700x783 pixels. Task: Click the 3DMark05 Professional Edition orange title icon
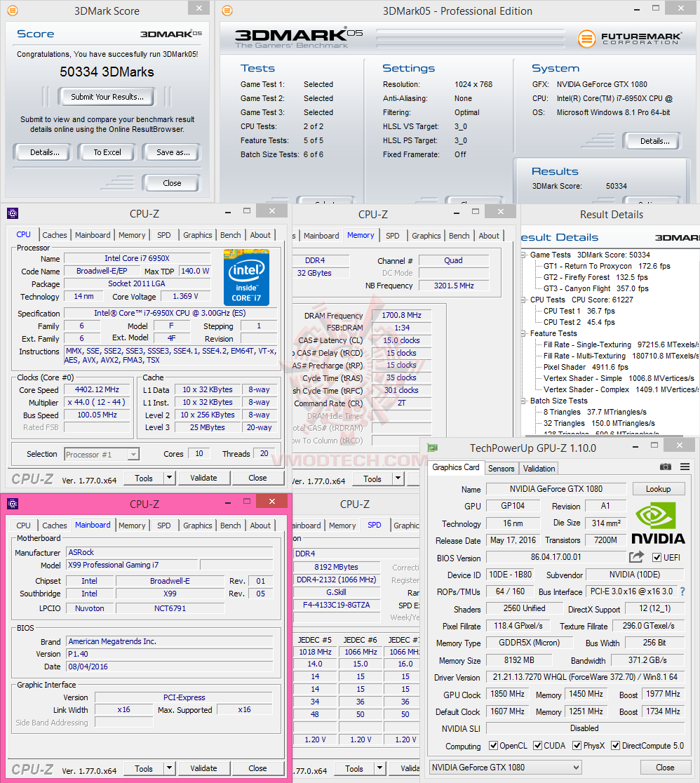click(x=227, y=11)
